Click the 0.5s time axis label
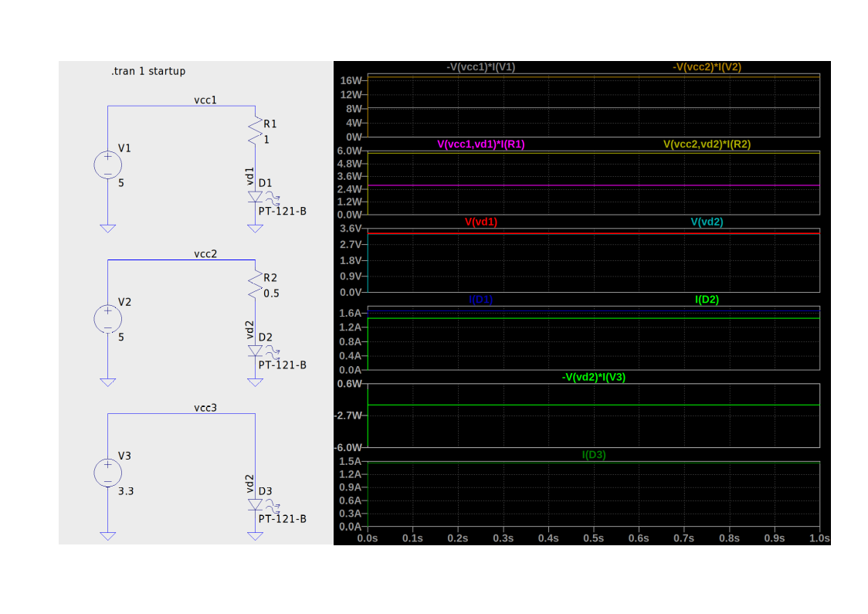Viewport: 868px width, 614px height. tap(593, 538)
